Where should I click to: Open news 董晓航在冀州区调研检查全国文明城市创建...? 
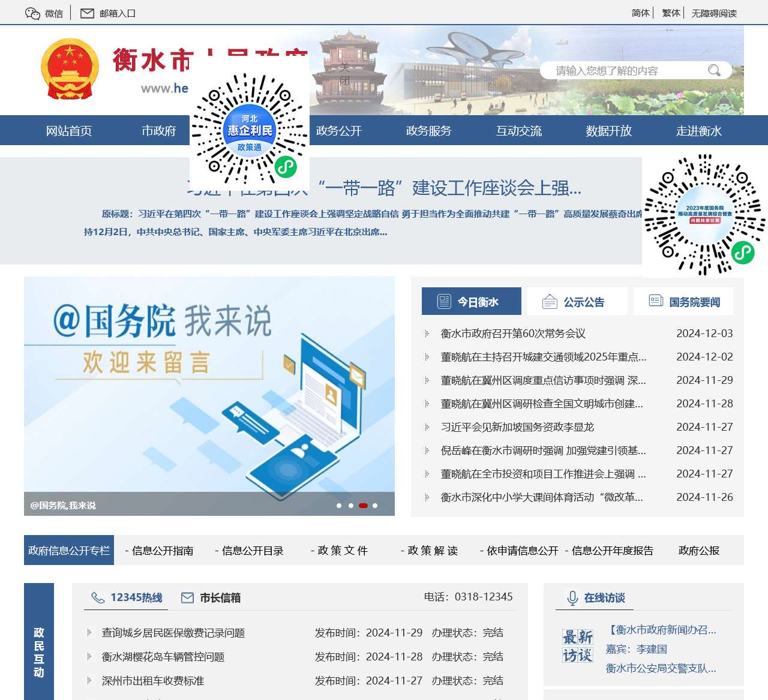coord(542,404)
